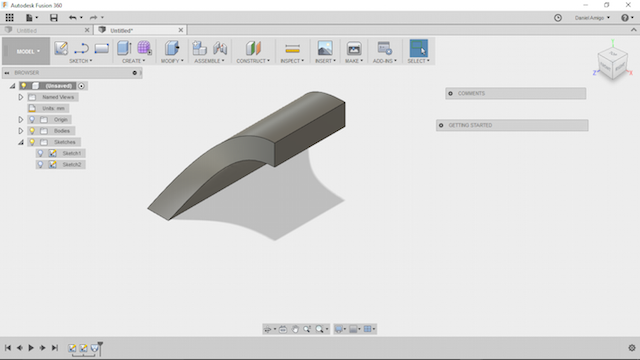Screen dimensions: 640x360
Task: Expand the Named Views folder
Action: point(20,97)
